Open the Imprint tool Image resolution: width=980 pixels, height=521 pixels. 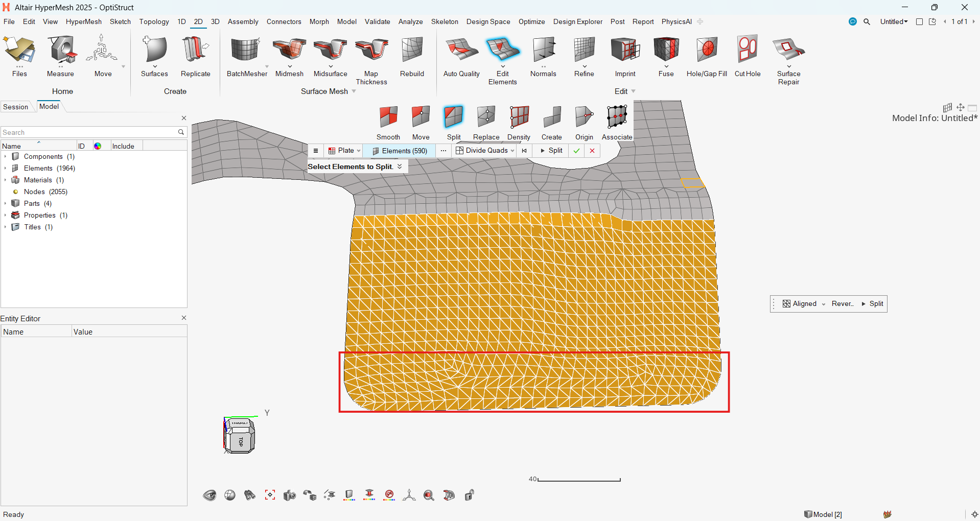coord(625,56)
